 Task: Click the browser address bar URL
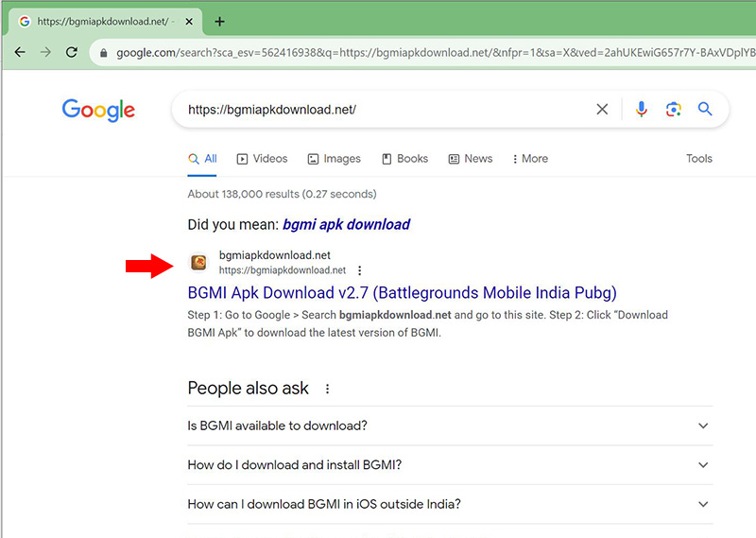pyautogui.click(x=434, y=53)
